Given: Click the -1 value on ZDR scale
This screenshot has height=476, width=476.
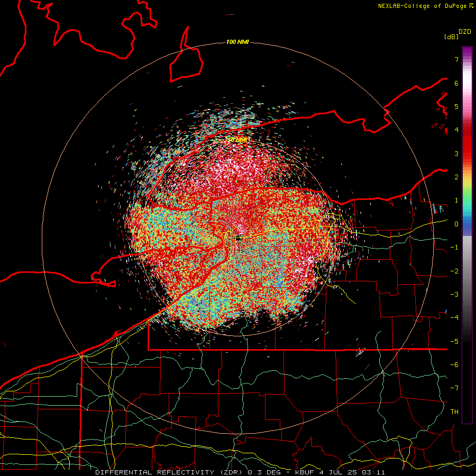Looking at the screenshot, I should point(454,248).
